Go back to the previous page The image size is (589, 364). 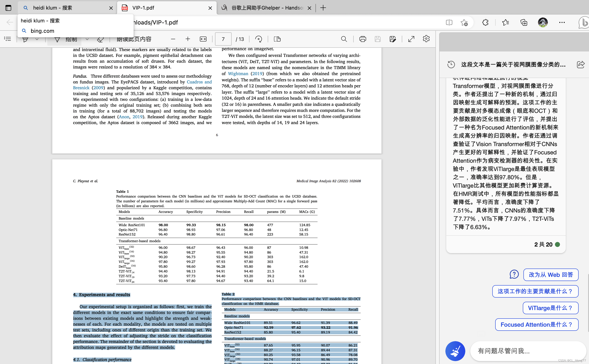tap(10, 22)
